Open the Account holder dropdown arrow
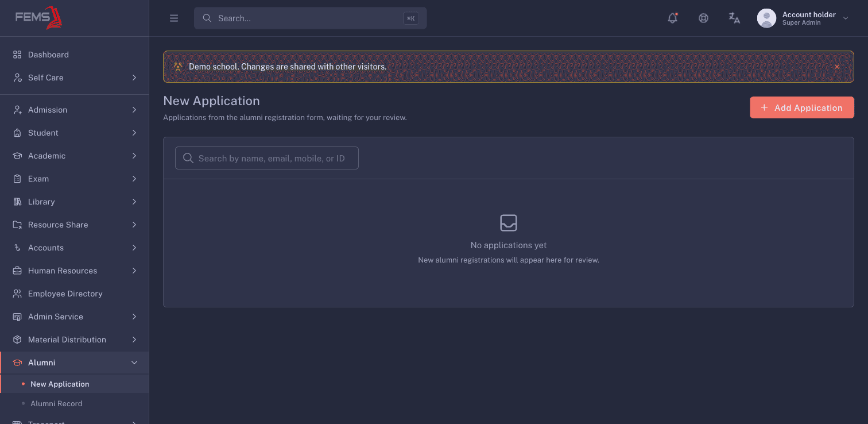 (845, 18)
